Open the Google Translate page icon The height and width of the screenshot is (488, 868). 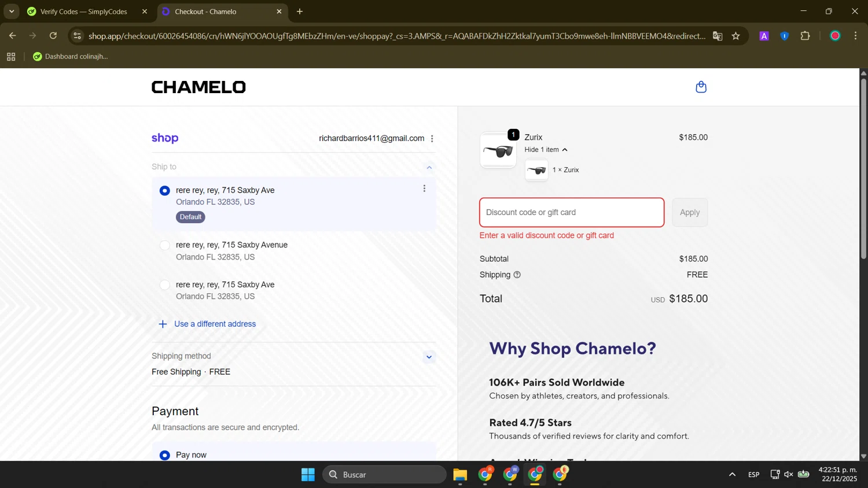[718, 36]
